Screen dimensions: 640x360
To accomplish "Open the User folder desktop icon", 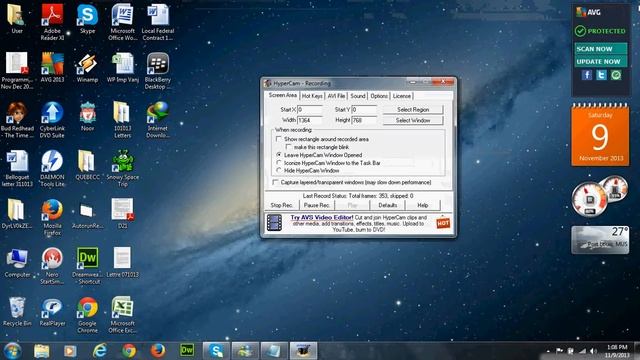I will [16, 18].
